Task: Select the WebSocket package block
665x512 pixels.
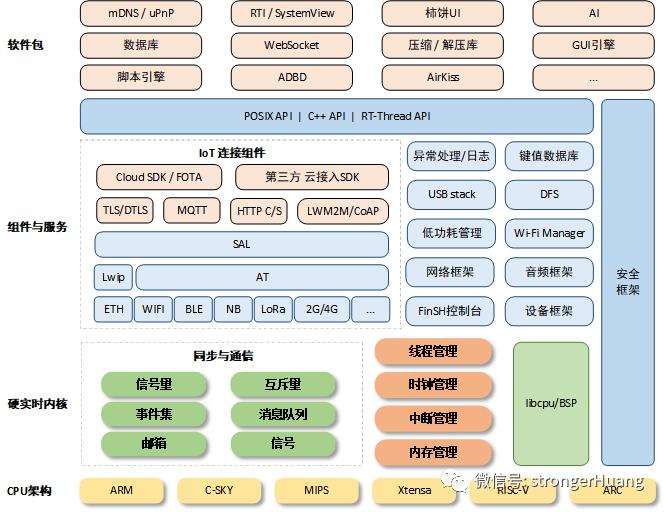Action: click(x=292, y=45)
